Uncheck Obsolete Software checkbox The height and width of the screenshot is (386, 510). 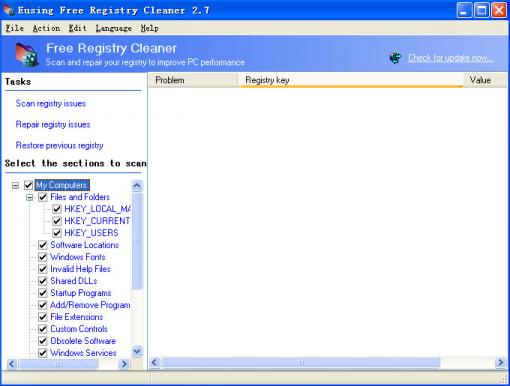click(43, 341)
